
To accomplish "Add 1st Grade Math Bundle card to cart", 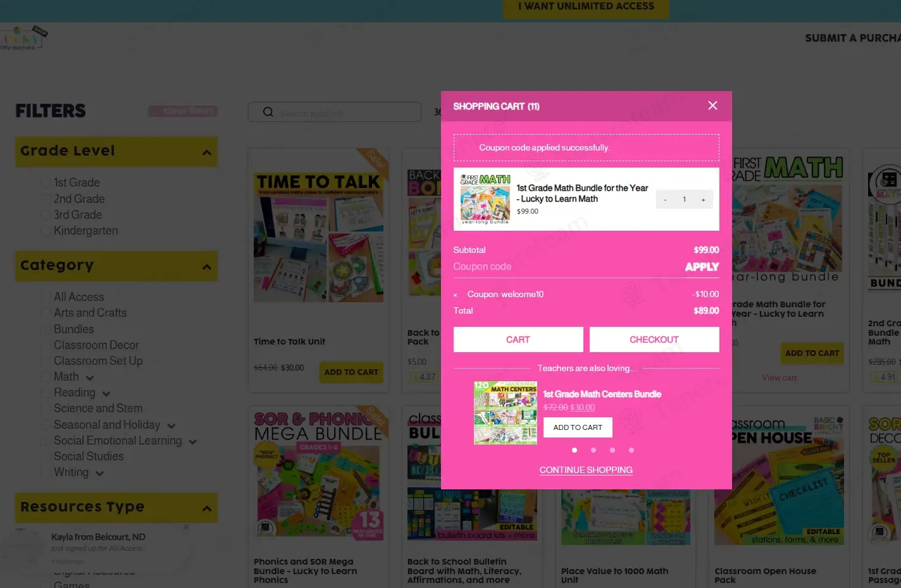I will click(x=812, y=353).
